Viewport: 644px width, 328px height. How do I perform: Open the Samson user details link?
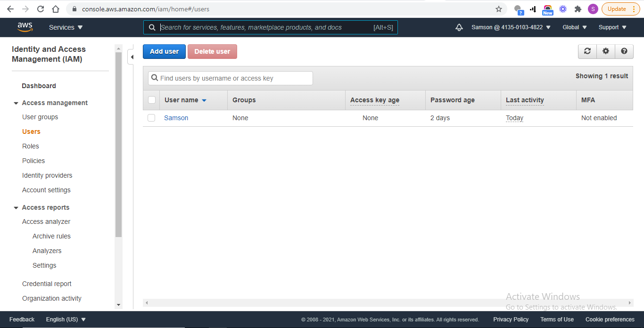coord(176,118)
